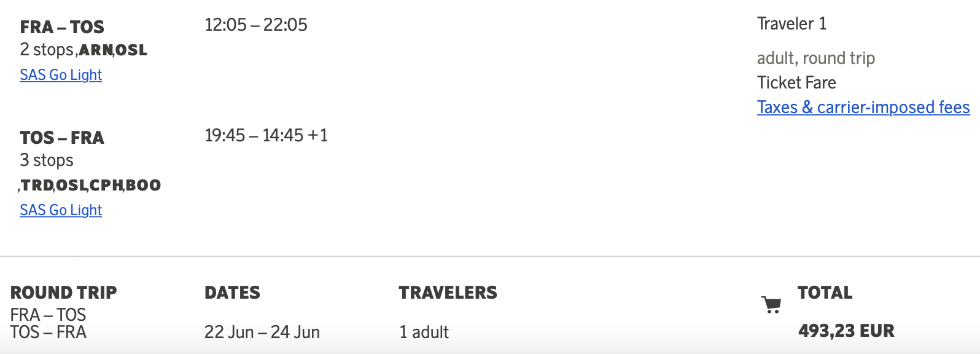The width and height of the screenshot is (980, 354).
Task: Click the TOTAL heading
Action: point(825,293)
